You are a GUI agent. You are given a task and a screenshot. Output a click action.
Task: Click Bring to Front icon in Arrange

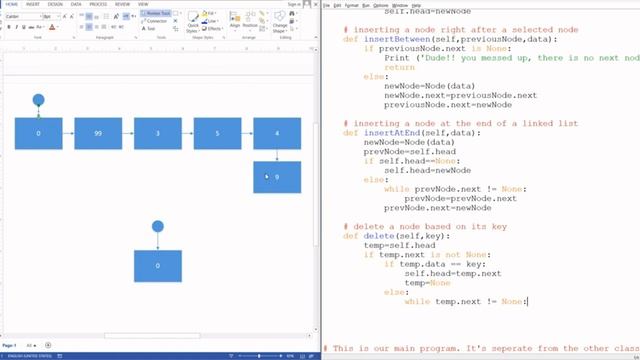(262, 13)
